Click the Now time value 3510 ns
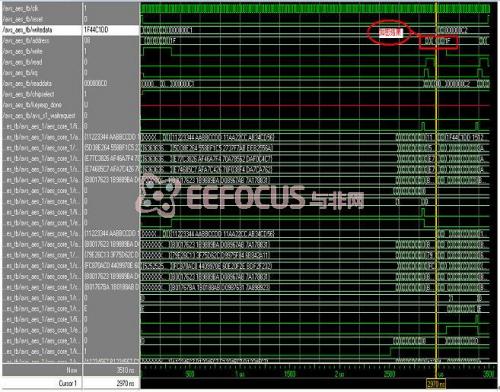This screenshot has width=500, height=392. [125, 370]
